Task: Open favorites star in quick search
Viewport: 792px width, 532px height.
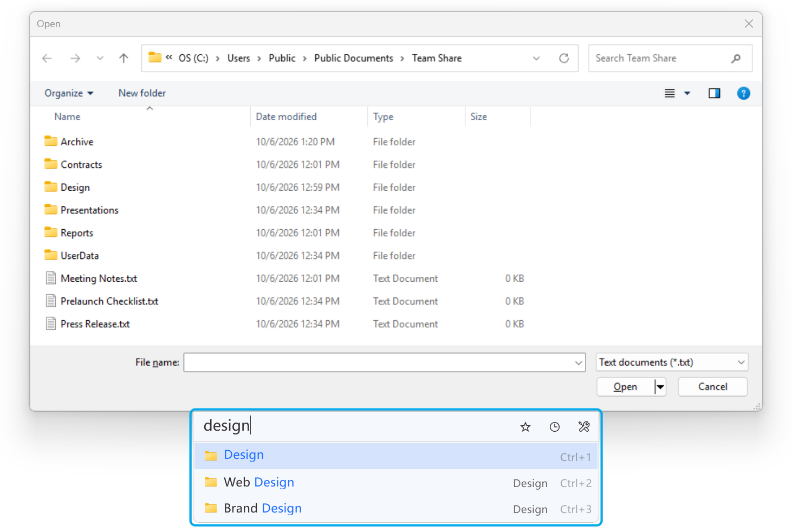Action: [x=525, y=427]
